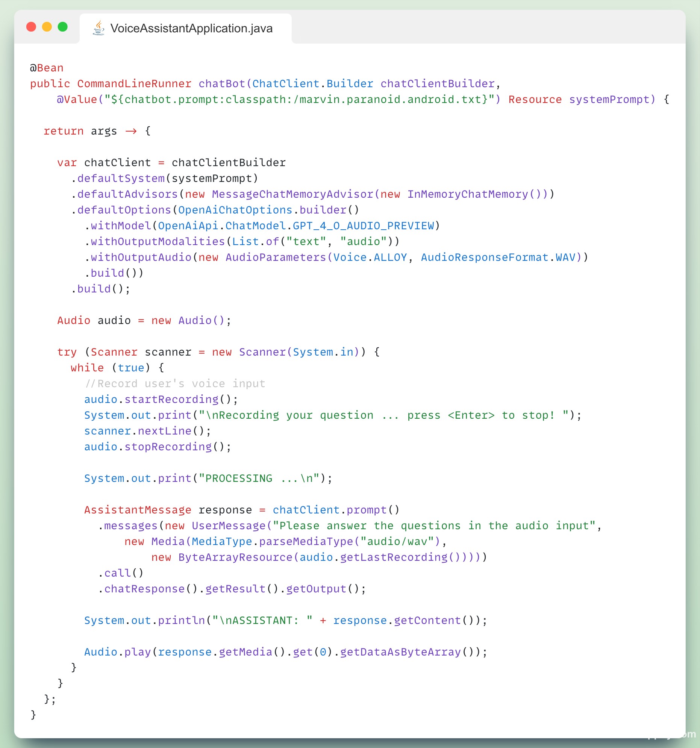This screenshot has width=700, height=748.
Task: Click the @Bean annotation
Action: pos(47,68)
